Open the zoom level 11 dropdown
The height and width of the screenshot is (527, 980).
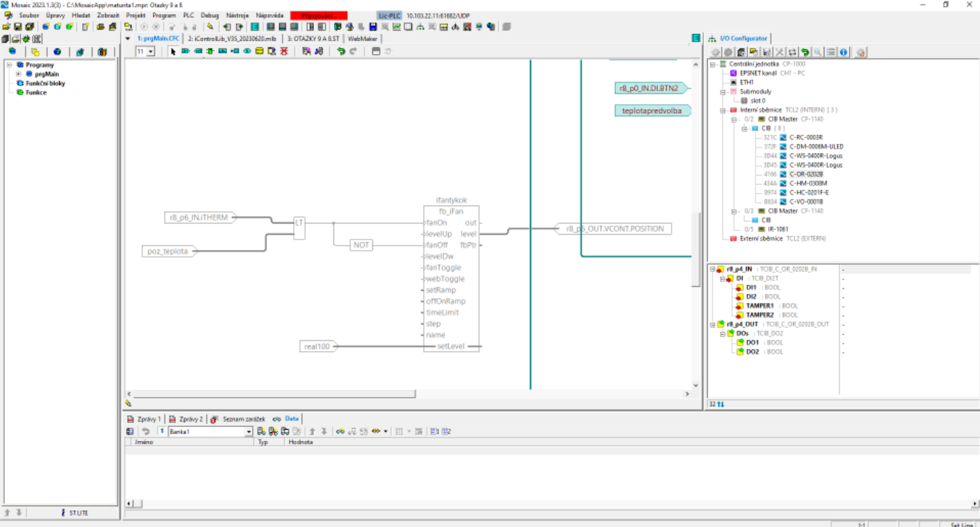pyautogui.click(x=151, y=52)
